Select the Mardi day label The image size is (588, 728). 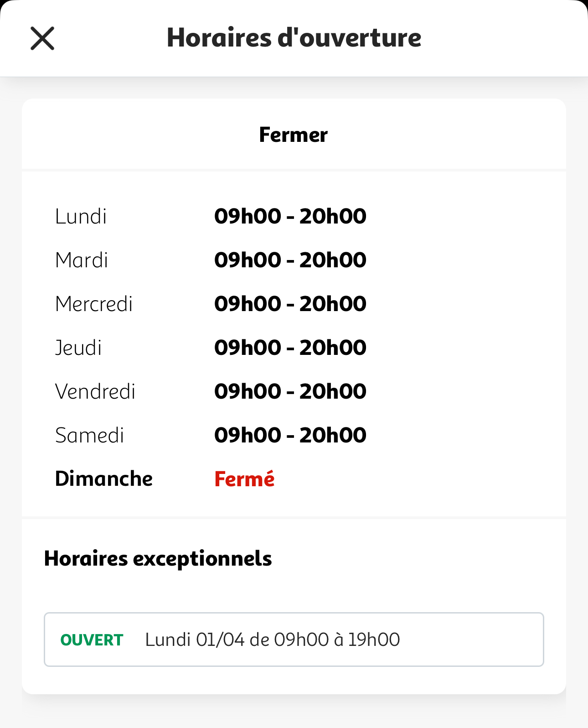(82, 260)
